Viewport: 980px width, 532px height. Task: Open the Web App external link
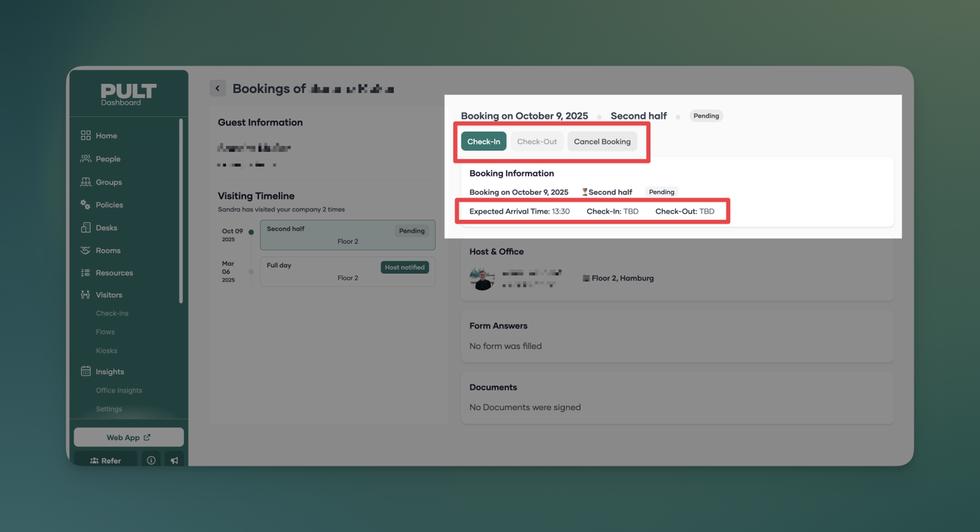tap(129, 437)
